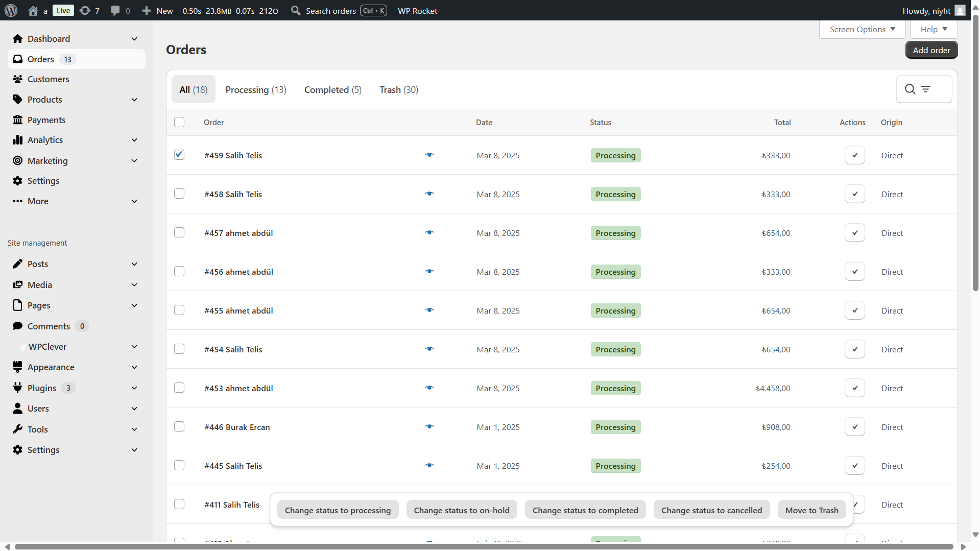Open Payments from the sidebar

[x=46, y=120]
